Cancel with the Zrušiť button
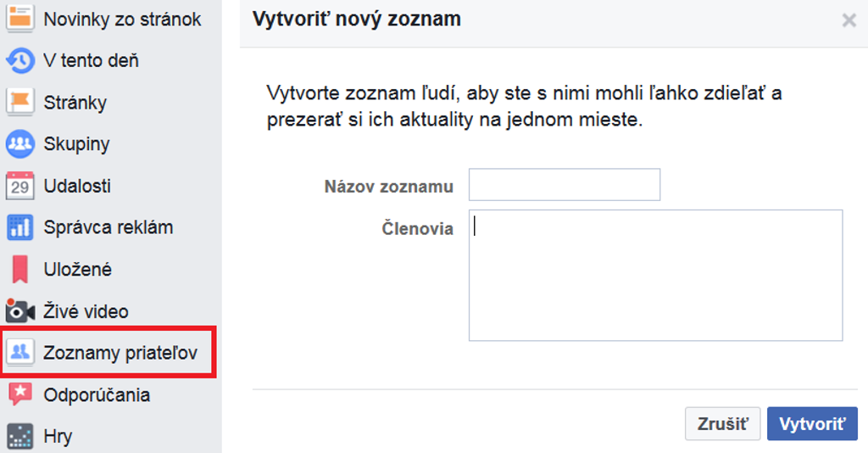Image resolution: width=868 pixels, height=453 pixels. (722, 424)
